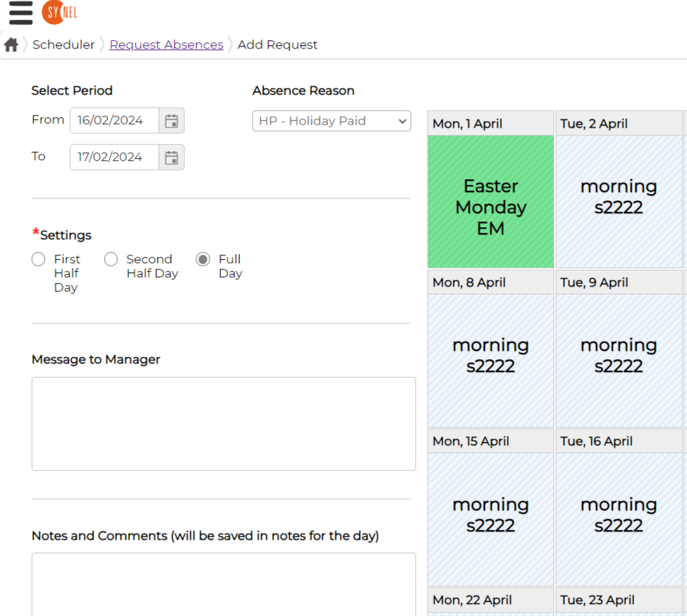687x616 pixels.
Task: Select First Half Day option
Action: (39, 259)
